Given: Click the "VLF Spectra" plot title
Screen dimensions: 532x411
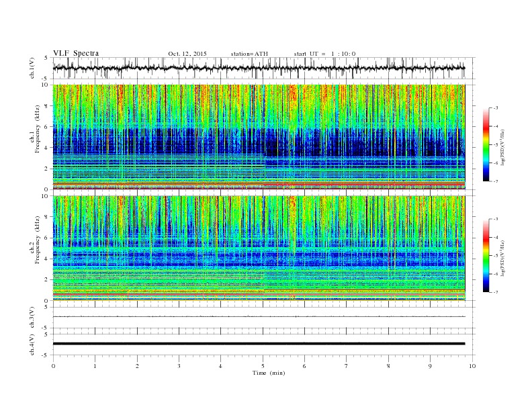Looking at the screenshot, I should (x=76, y=53).
